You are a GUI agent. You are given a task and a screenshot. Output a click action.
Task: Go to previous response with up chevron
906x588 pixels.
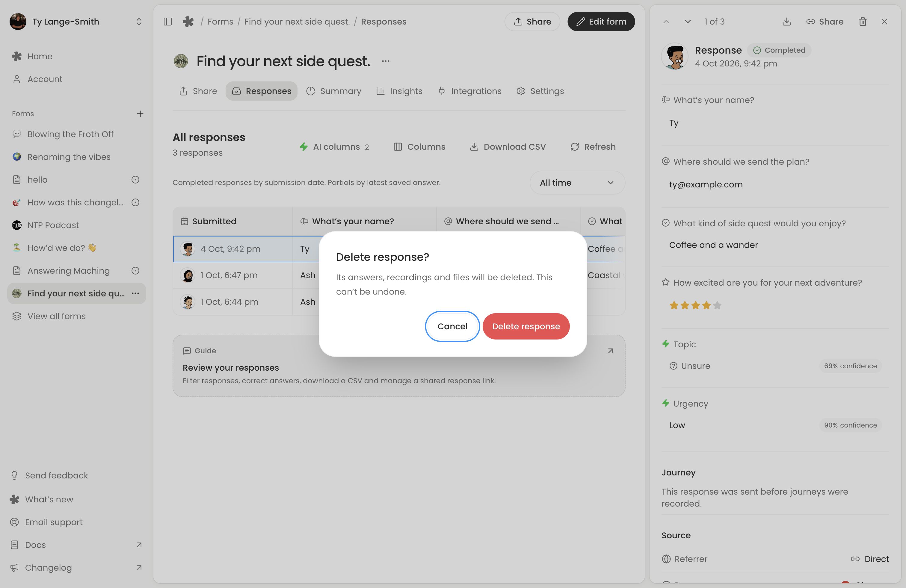[x=666, y=22]
